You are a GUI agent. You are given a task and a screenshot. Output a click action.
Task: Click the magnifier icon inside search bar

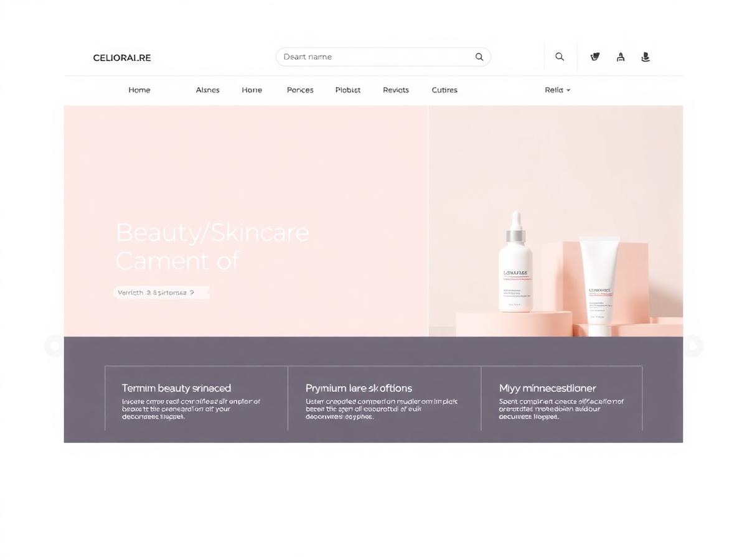(479, 57)
